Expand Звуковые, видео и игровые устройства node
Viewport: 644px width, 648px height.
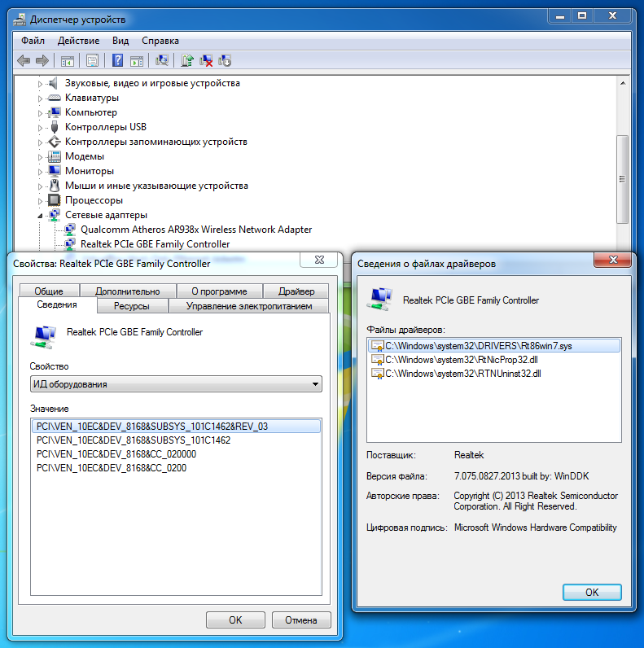pyautogui.click(x=40, y=84)
